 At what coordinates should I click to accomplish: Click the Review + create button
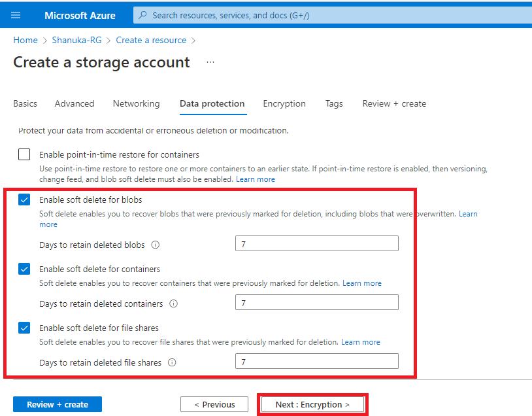point(58,405)
